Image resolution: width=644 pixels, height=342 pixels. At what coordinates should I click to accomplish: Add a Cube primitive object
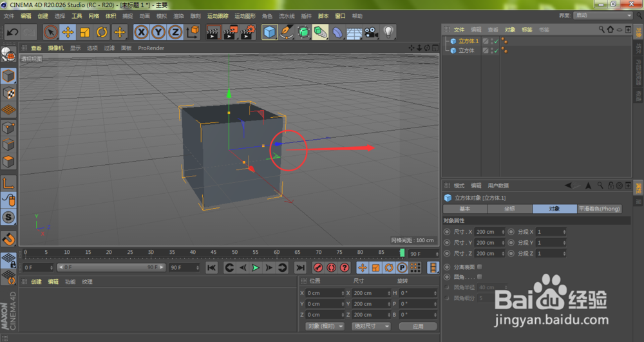click(x=269, y=32)
